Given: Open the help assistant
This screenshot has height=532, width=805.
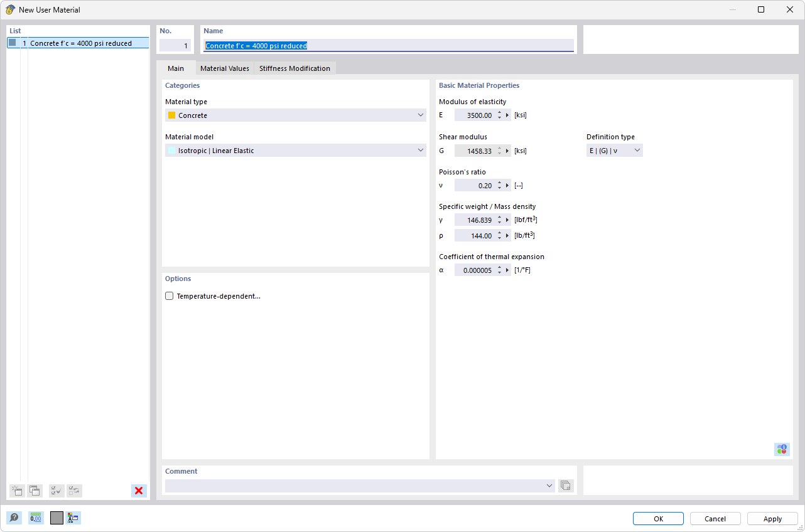Looking at the screenshot, I should coord(14,518).
